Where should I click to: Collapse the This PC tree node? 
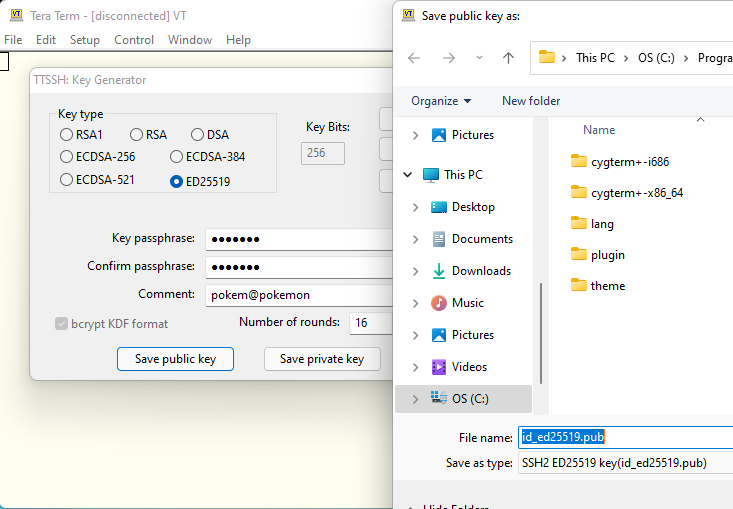pyautogui.click(x=408, y=175)
